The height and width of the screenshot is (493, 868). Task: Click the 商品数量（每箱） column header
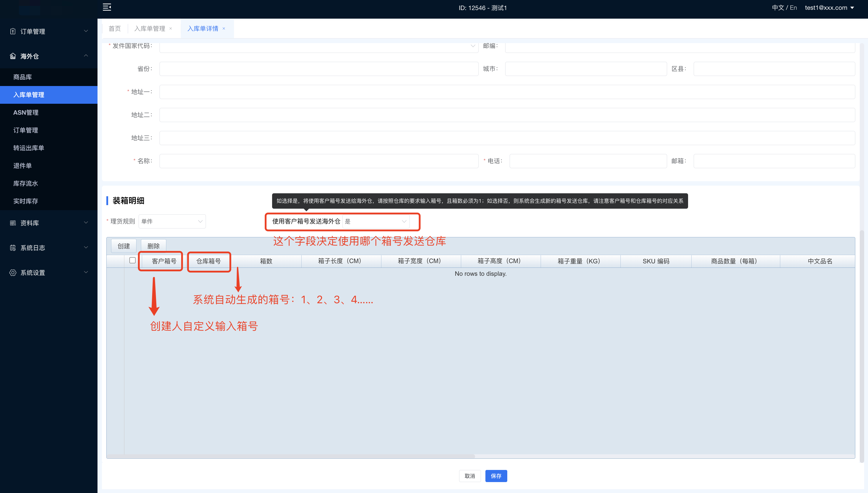(736, 261)
